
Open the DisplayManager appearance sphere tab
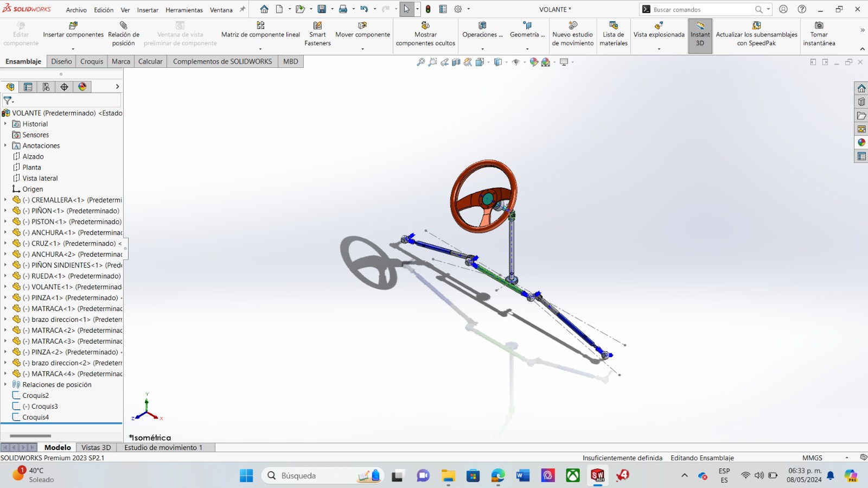[x=82, y=87]
